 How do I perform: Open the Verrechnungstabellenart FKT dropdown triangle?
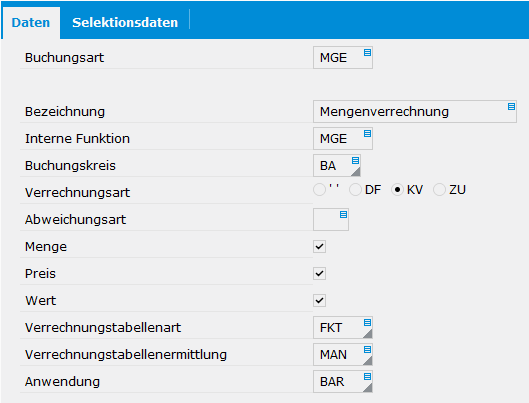coord(367,333)
